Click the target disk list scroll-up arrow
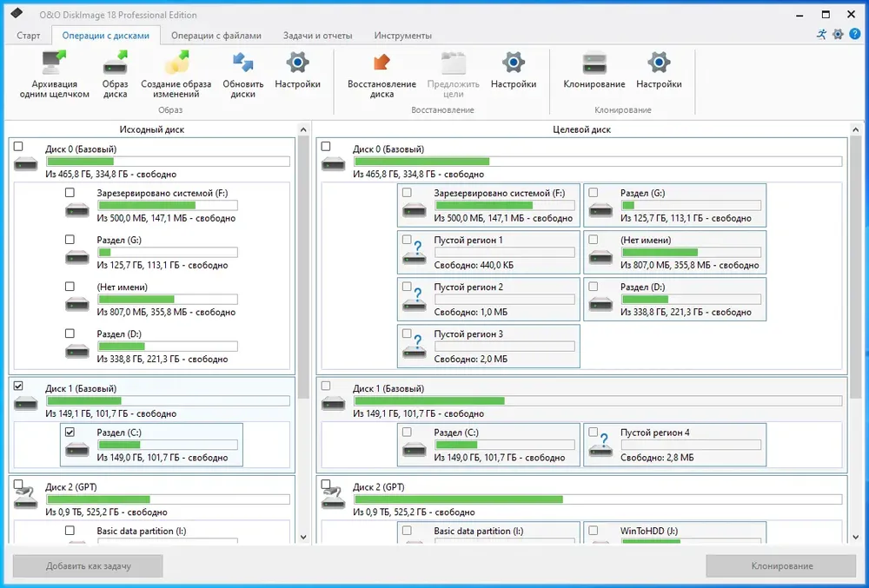The height and width of the screenshot is (588, 869). pos(855,129)
